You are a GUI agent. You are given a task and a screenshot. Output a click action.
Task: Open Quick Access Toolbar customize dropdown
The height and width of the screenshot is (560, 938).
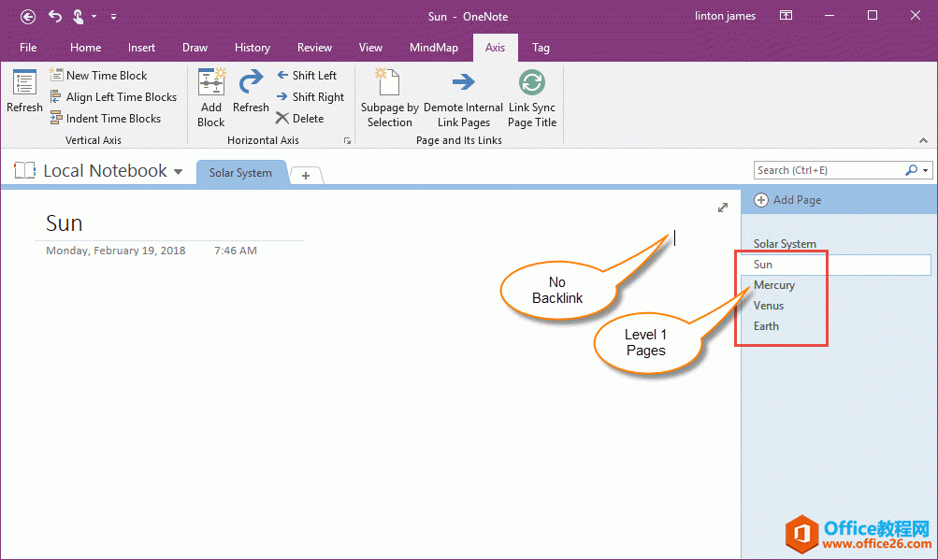[x=113, y=16]
